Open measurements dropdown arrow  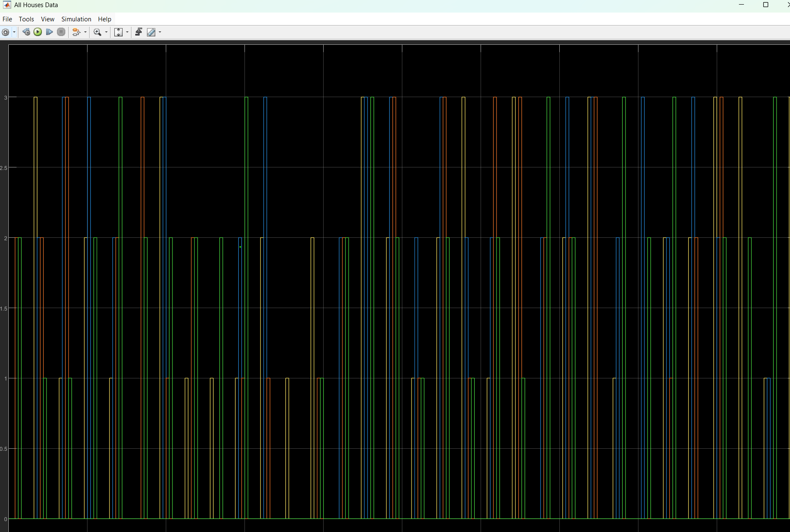tap(160, 32)
